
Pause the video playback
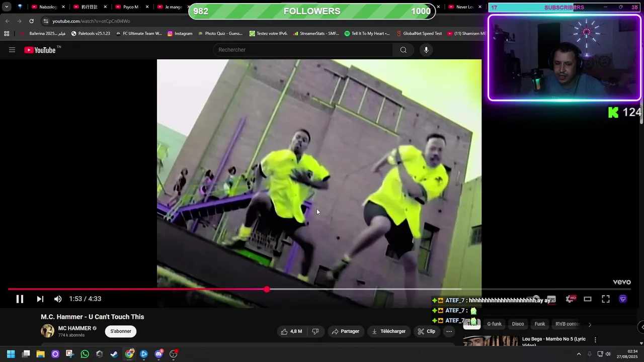pyautogui.click(x=20, y=299)
